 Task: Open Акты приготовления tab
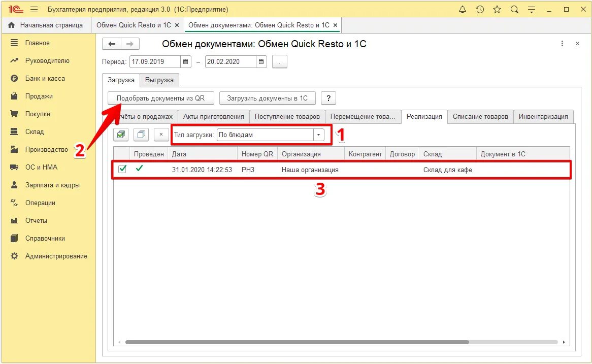pyautogui.click(x=214, y=116)
